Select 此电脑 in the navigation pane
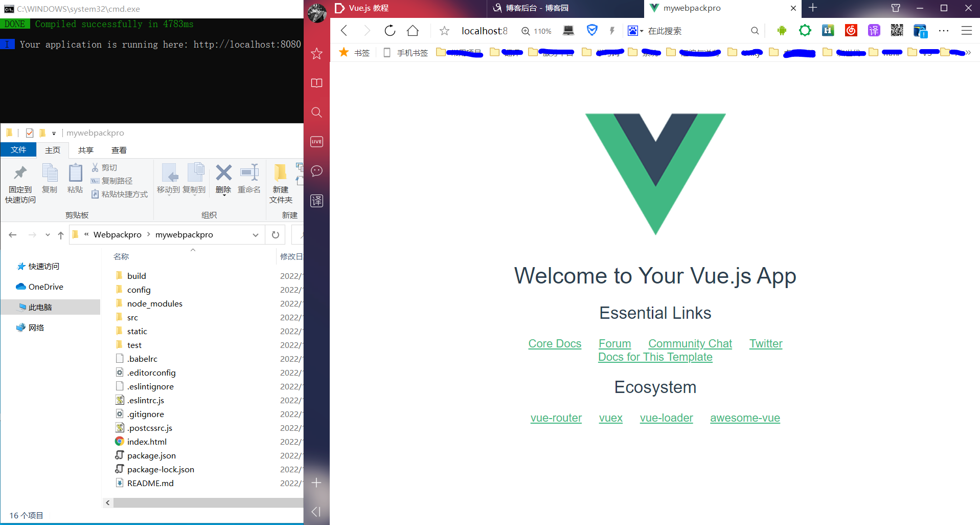The image size is (980, 525). pyautogui.click(x=50, y=307)
